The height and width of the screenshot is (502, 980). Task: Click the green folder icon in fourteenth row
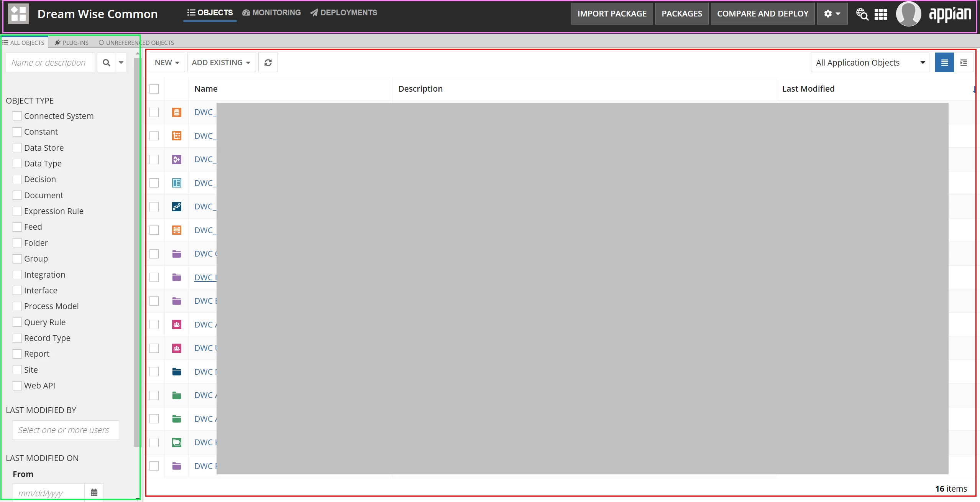coord(177,419)
